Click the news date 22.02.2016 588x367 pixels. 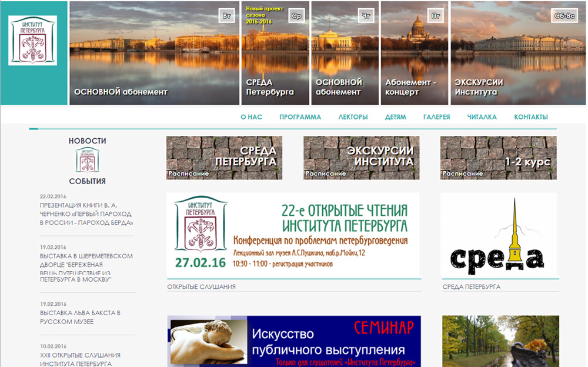[53, 196]
